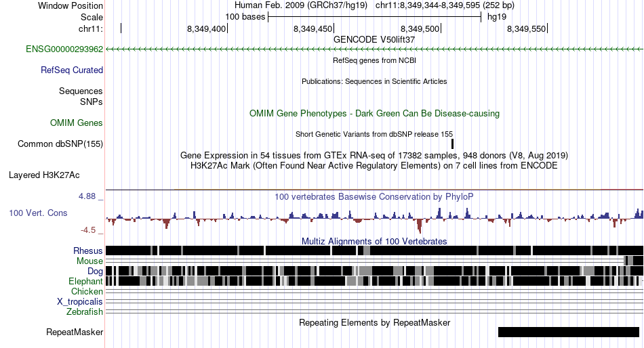Click the chr11:8,349,344-8,349,595 position text
Screen dimensions: 644x348
pyautogui.click(x=445, y=5)
